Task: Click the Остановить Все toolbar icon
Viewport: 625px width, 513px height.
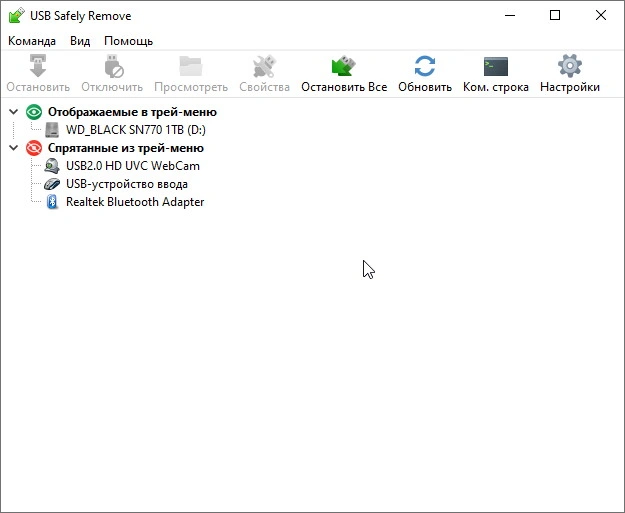Action: [x=344, y=67]
